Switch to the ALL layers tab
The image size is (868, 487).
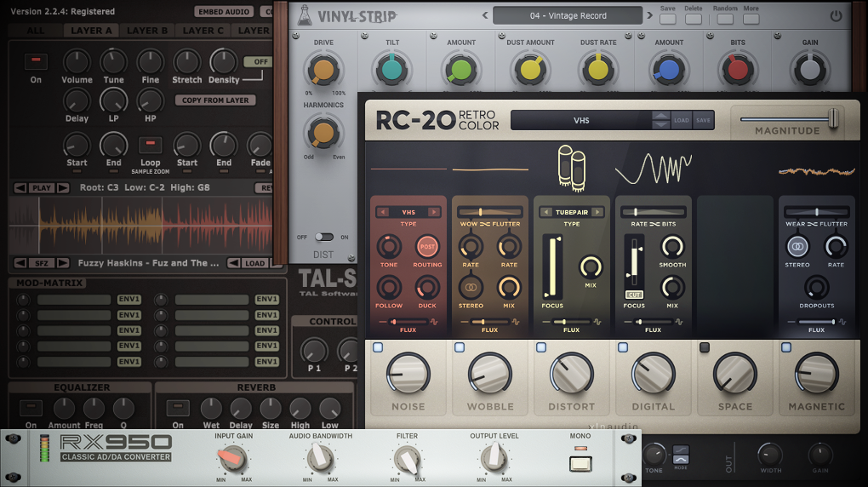click(36, 31)
